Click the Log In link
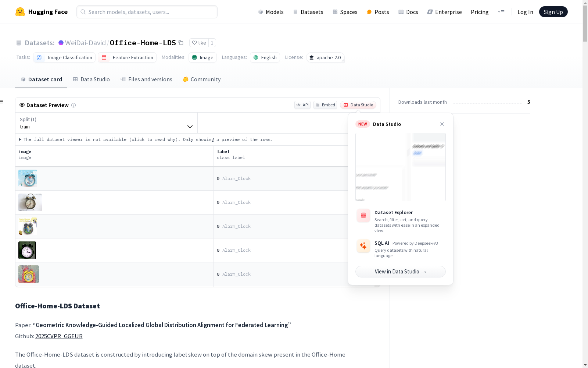This screenshot has height=368, width=588. coord(525,12)
